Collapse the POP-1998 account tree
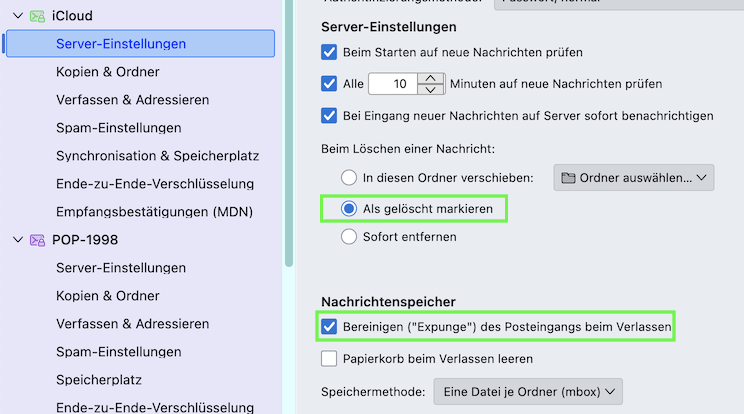Viewport: 744px width, 414px height. click(17, 240)
